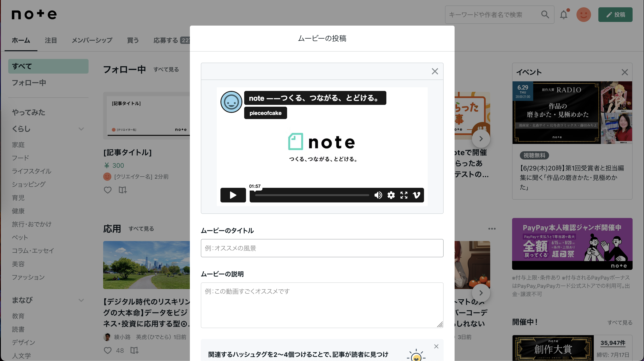644x361 pixels.
Task: Dismiss the hashtag tip banner
Action: [436, 346]
